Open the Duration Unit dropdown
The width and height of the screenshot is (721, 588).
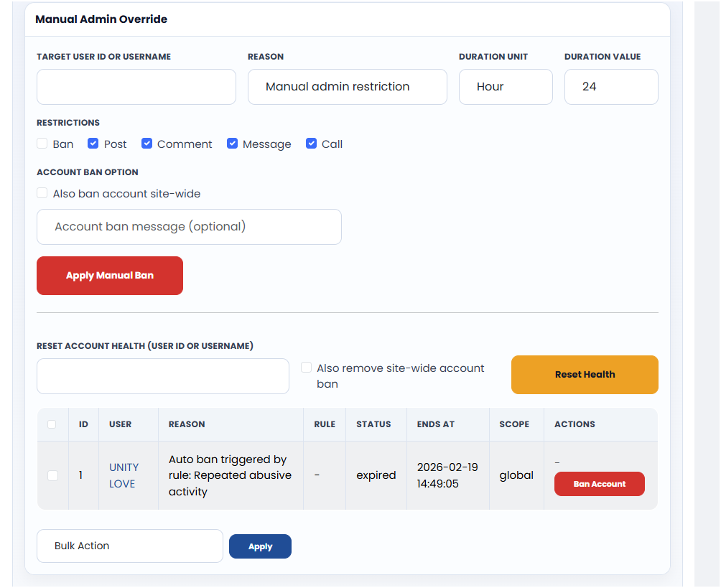click(506, 87)
